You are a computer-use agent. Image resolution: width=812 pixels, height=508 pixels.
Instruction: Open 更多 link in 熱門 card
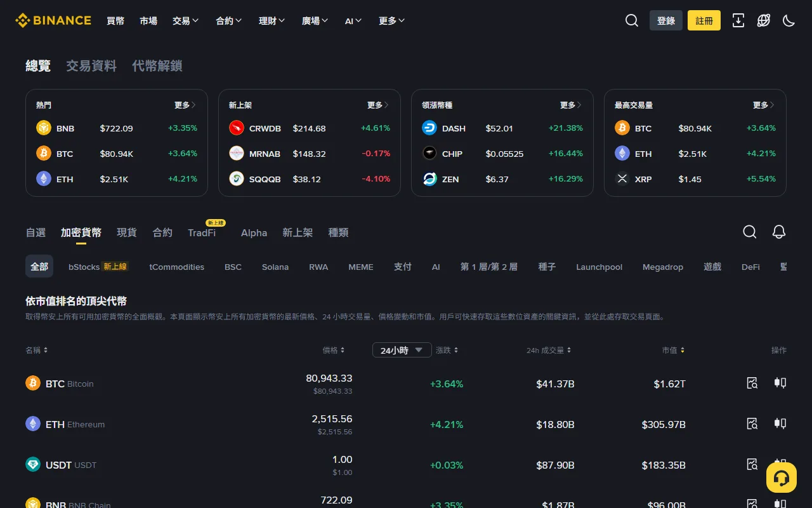pos(185,105)
